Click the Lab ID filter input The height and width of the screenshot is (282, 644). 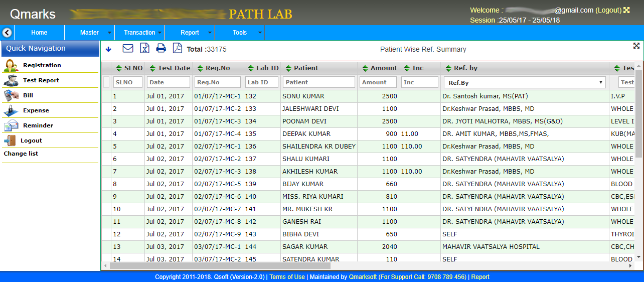[x=262, y=82]
